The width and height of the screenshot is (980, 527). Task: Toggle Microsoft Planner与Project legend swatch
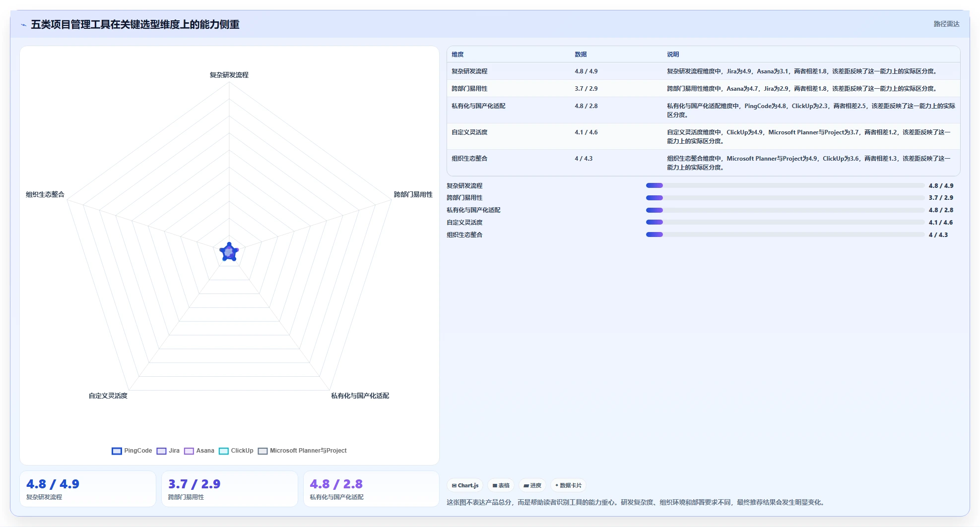pos(262,451)
